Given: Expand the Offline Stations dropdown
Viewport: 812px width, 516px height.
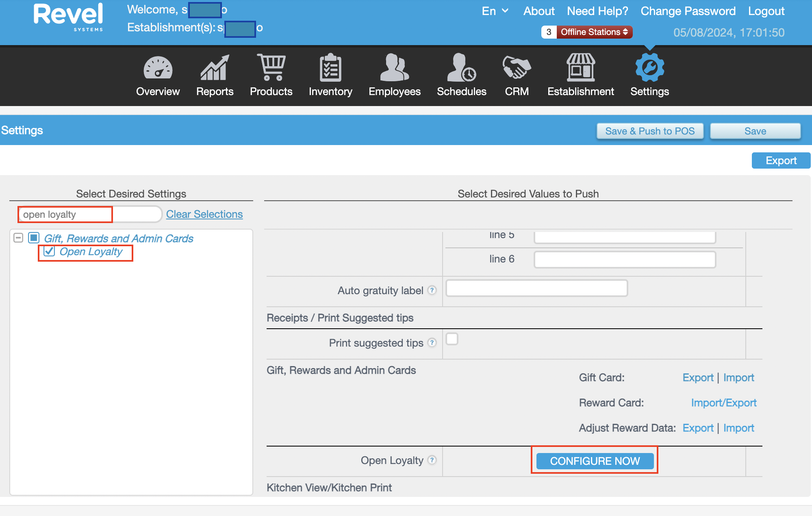Looking at the screenshot, I should coord(594,32).
